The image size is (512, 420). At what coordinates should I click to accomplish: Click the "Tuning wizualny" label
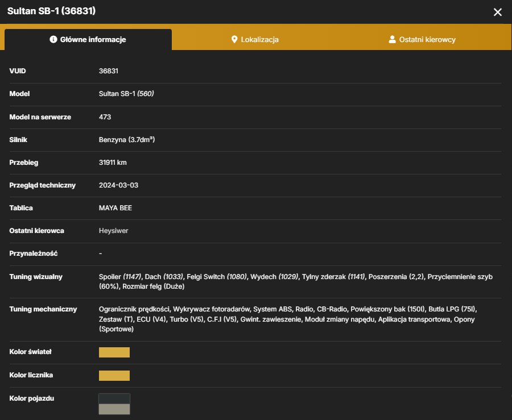(36, 277)
